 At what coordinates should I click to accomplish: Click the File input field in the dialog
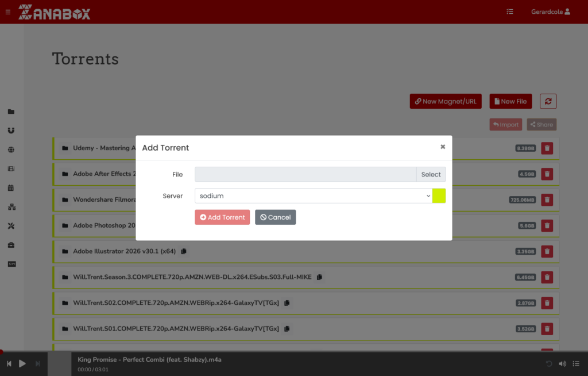click(x=304, y=174)
